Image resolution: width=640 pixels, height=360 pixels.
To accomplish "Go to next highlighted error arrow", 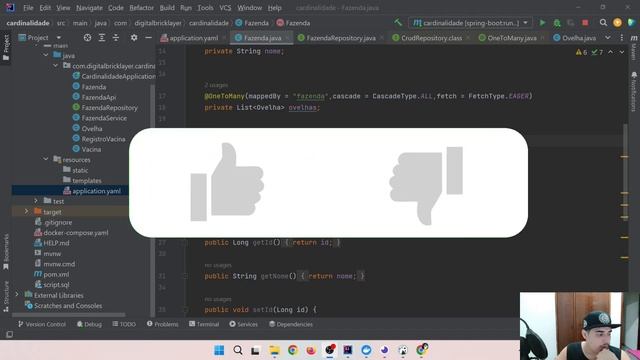I will (x=622, y=52).
